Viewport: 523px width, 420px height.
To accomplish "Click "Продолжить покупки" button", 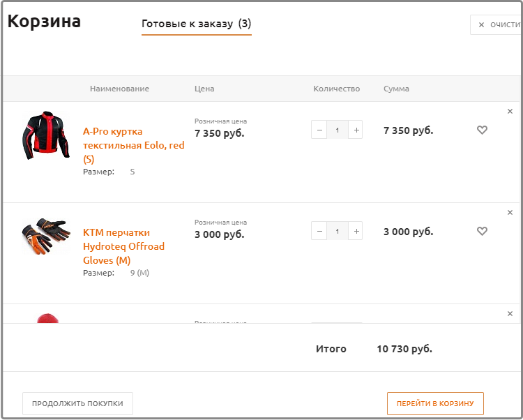I will 77,403.
